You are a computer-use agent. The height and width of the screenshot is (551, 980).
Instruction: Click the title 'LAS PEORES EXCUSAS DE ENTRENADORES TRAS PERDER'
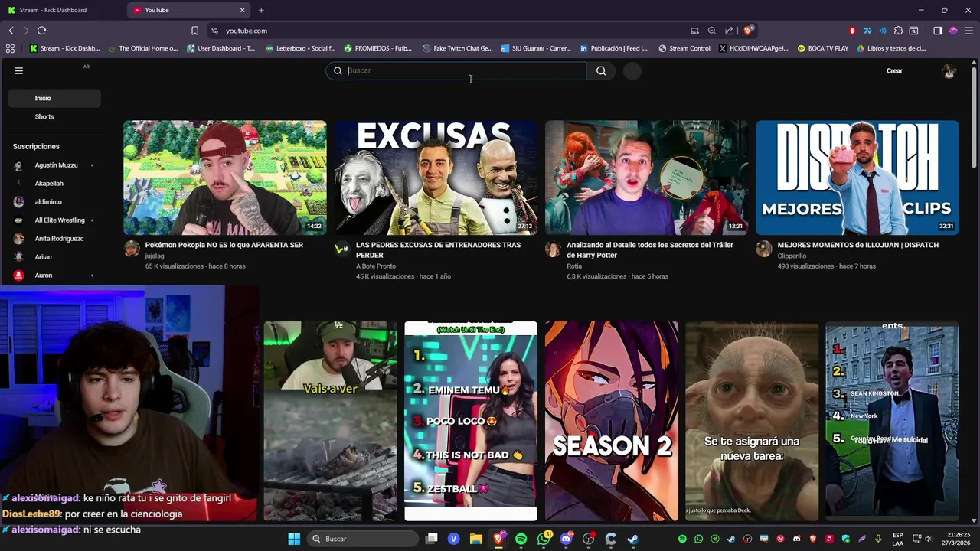point(438,250)
